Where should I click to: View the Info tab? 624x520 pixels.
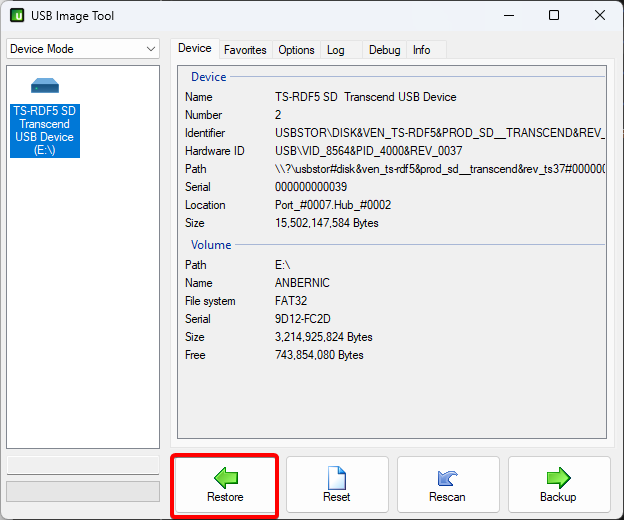tap(422, 50)
